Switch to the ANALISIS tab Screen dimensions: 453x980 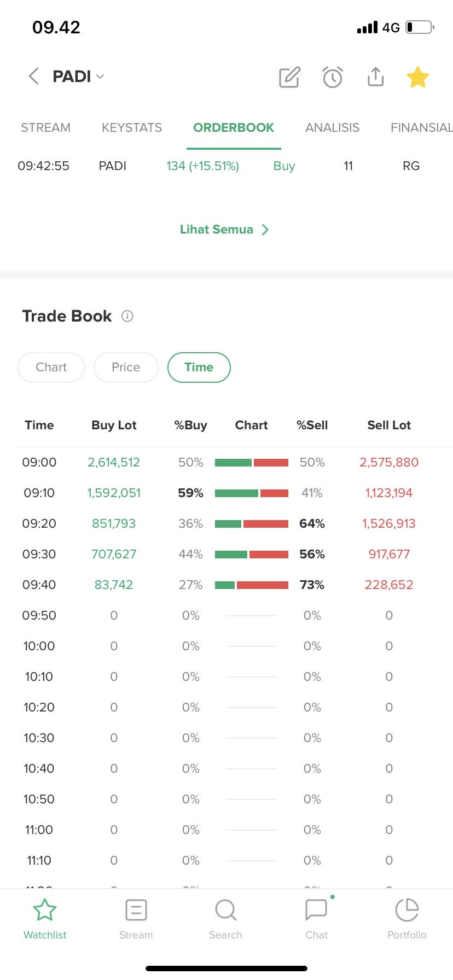(332, 128)
